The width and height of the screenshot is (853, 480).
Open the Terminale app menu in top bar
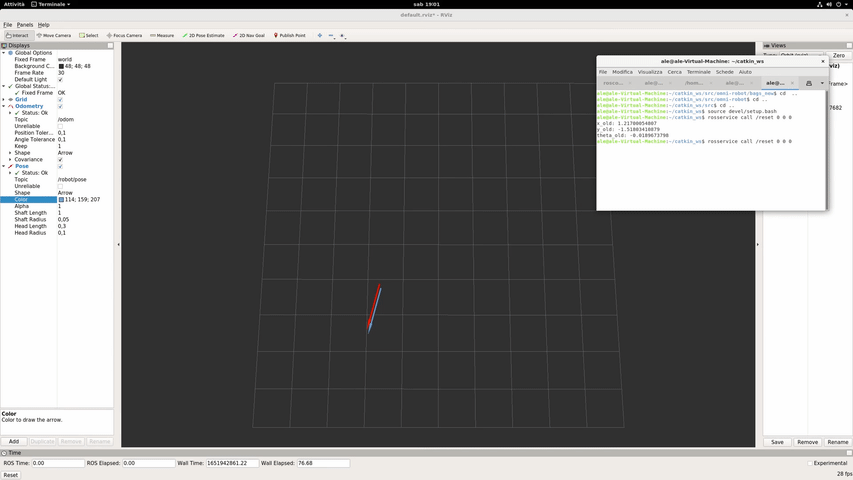[51, 4]
